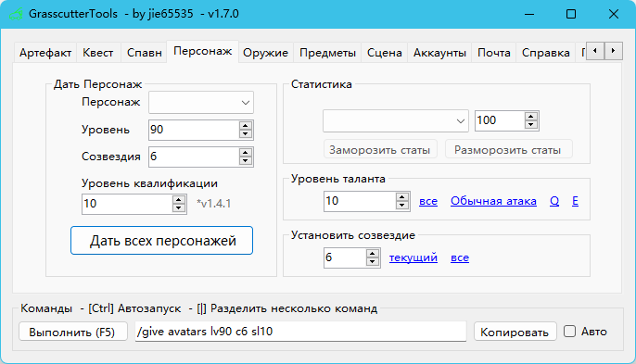The image size is (636, 364).
Task: Switch to the Квест tab
Action: click(x=98, y=53)
